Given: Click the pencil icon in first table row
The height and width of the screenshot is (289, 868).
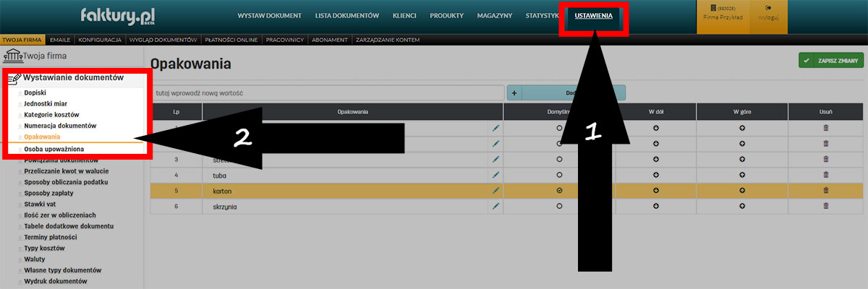Looking at the screenshot, I should click(x=496, y=127).
